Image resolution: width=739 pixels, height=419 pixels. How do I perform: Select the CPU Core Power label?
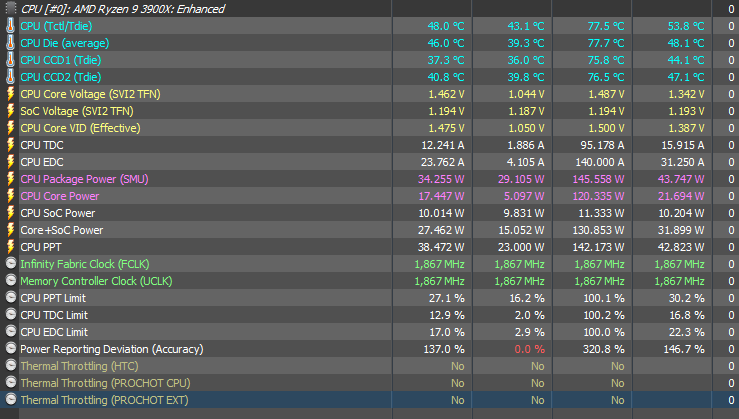tap(60, 196)
